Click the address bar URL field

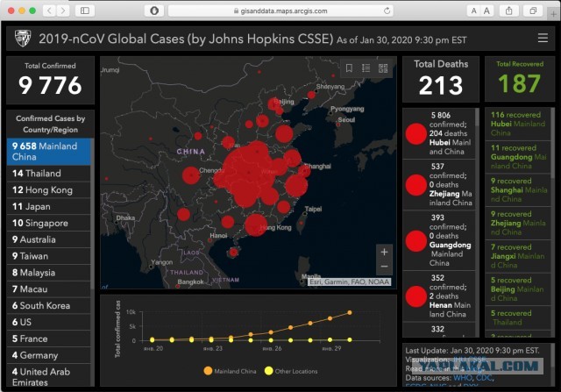click(280, 11)
